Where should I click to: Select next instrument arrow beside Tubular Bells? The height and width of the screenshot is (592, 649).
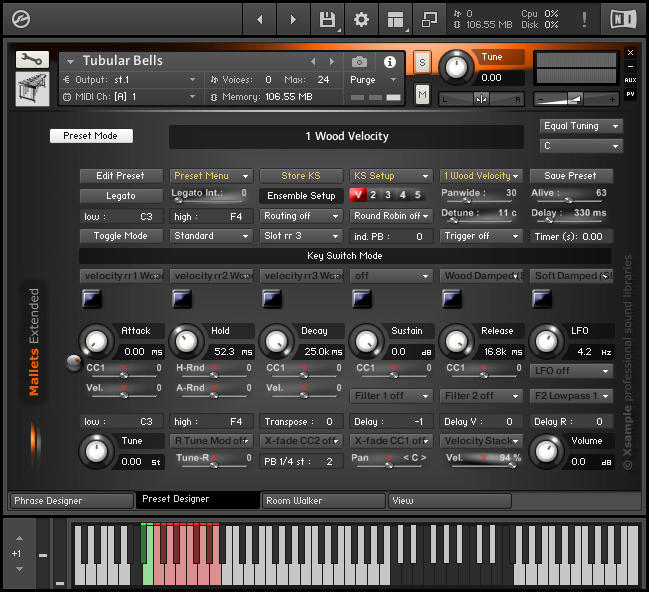[x=332, y=62]
